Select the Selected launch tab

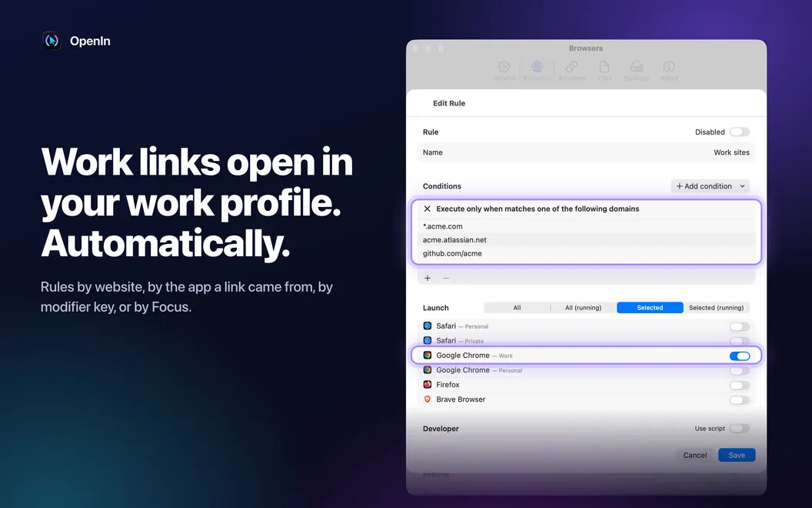[650, 308]
